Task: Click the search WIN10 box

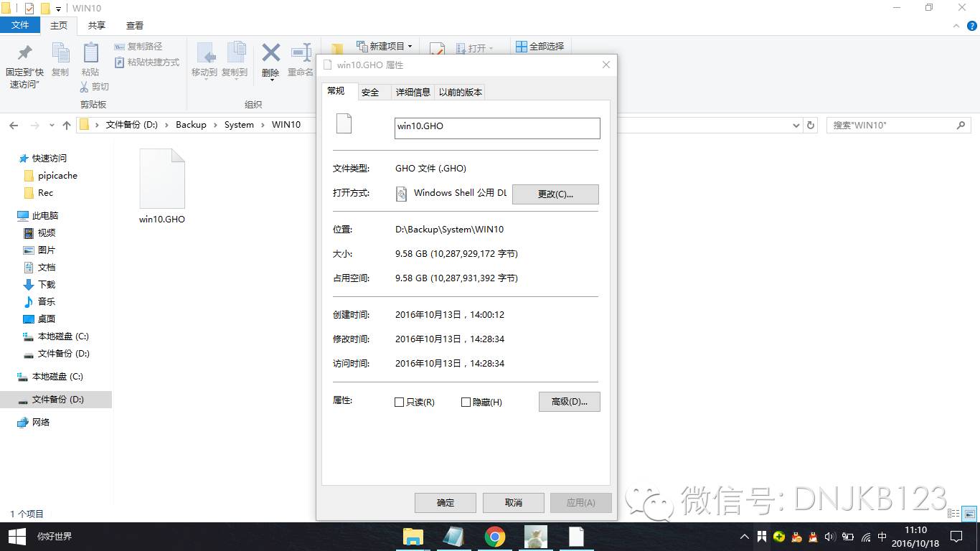Action: click(x=899, y=125)
